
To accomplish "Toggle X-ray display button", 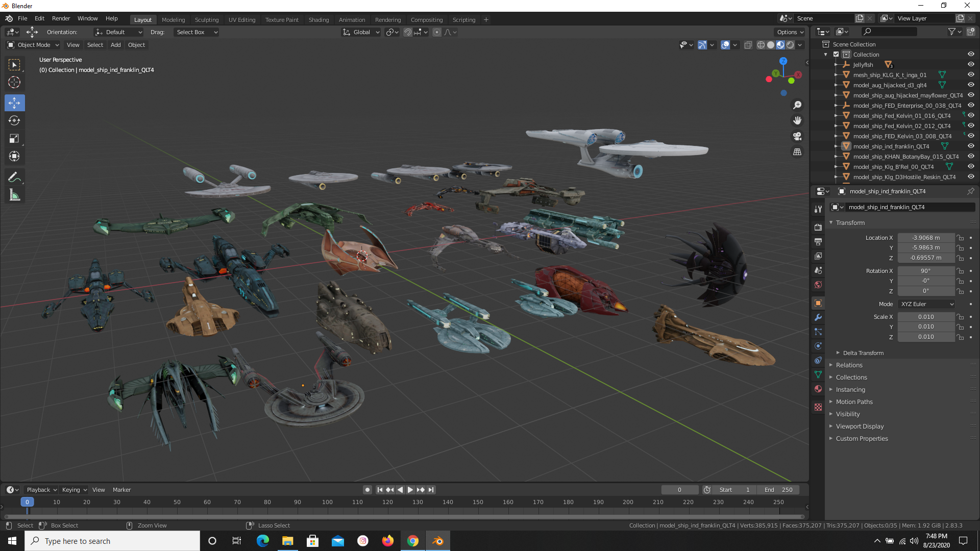I will [x=748, y=45].
